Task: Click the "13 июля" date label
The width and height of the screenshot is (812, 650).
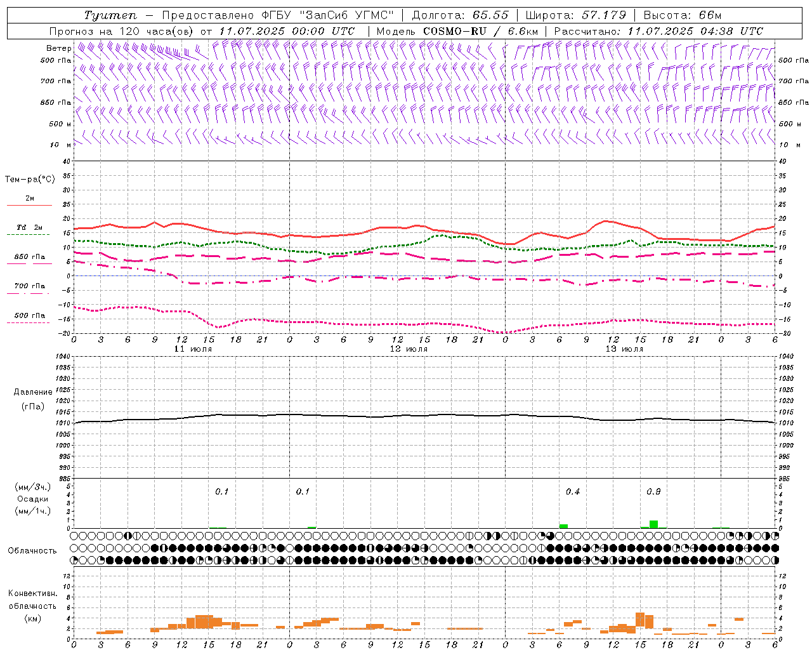Action: 624,349
